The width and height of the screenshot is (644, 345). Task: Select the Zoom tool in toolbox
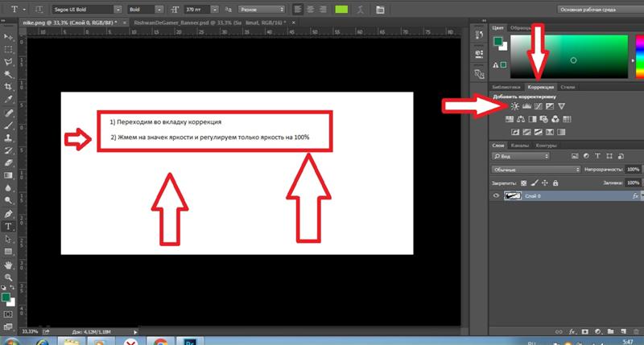point(8,276)
